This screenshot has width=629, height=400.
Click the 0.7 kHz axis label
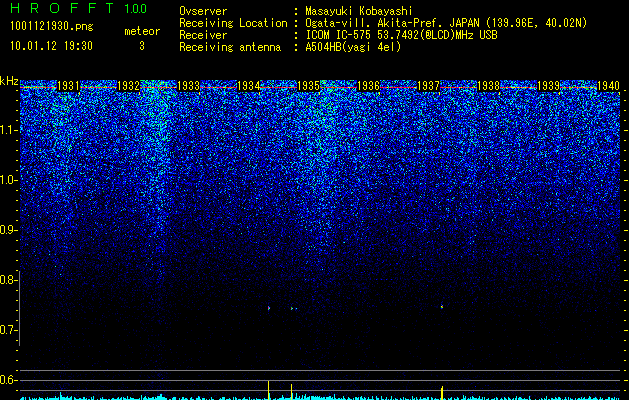(x=9, y=330)
